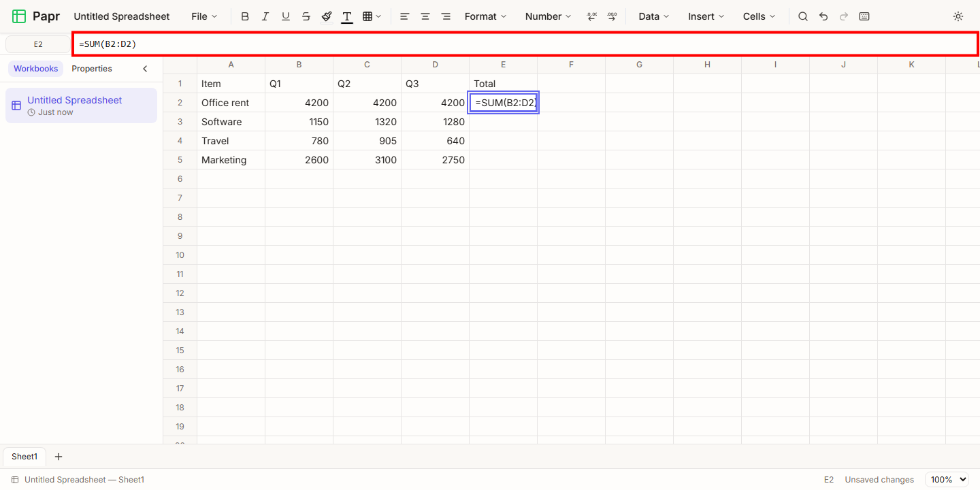Center align the cell text
Viewport: 980px width, 490px height.
[x=425, y=16]
